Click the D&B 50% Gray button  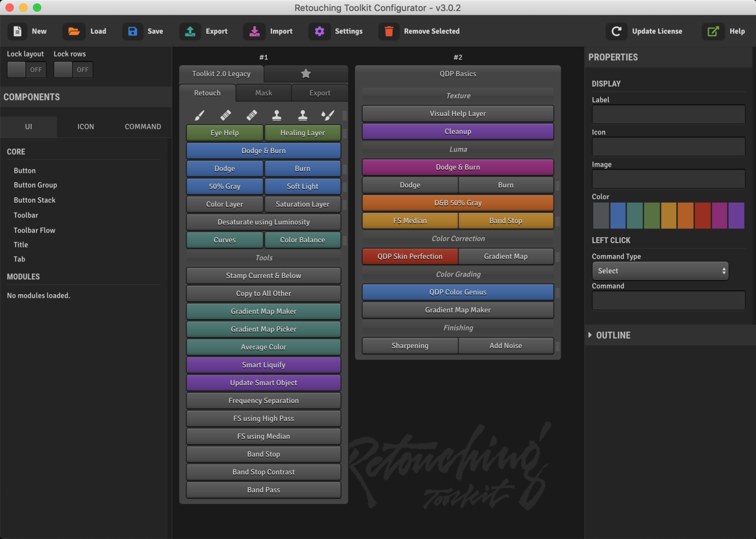click(458, 203)
